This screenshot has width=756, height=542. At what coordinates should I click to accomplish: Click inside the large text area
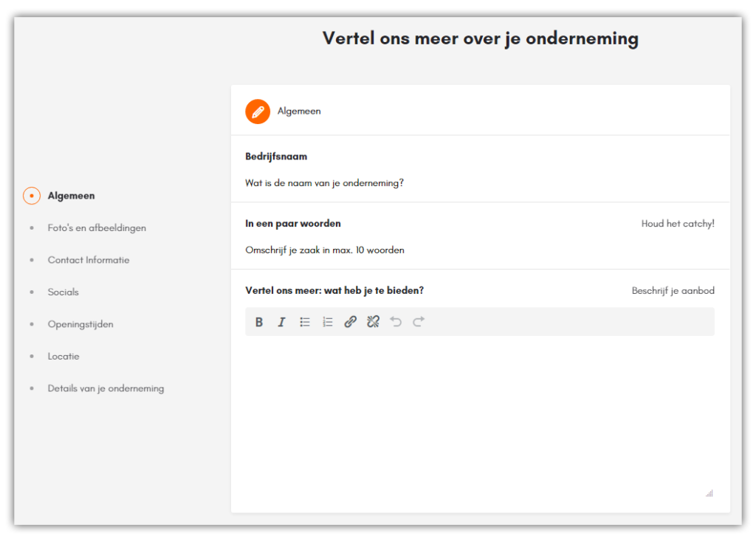point(480,414)
